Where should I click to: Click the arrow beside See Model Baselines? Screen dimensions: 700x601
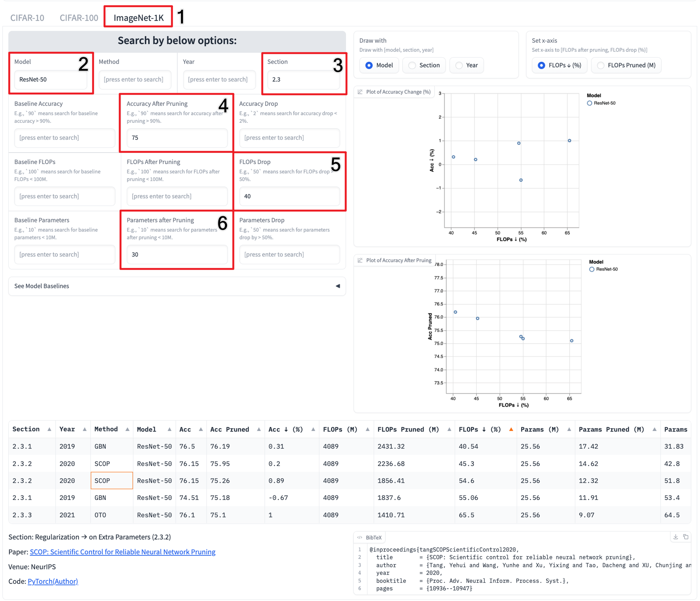point(338,286)
